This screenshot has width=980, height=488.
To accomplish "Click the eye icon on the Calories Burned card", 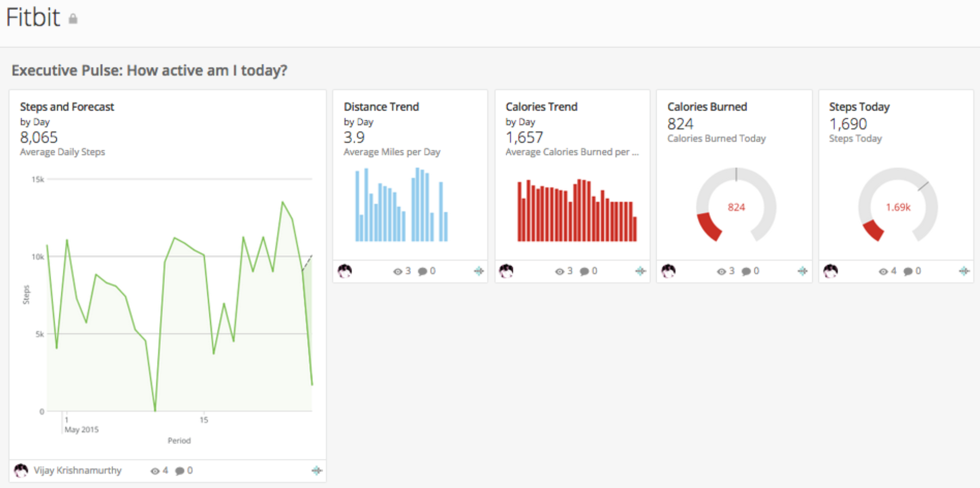I will [x=721, y=271].
